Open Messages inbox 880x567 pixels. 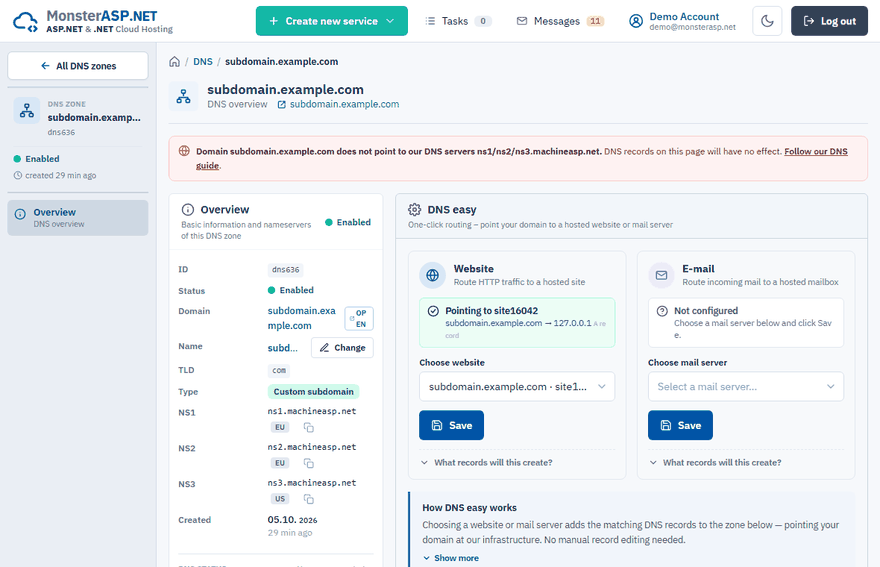[560, 21]
